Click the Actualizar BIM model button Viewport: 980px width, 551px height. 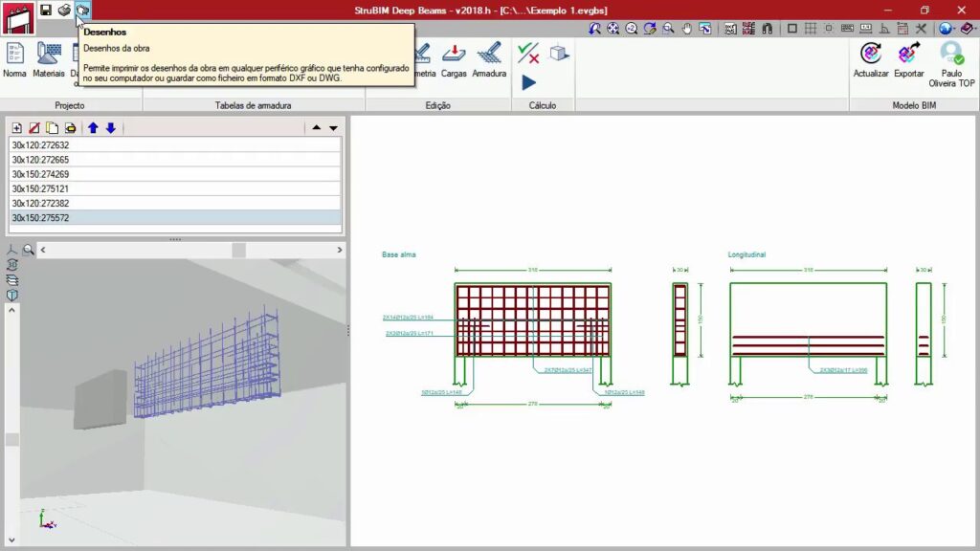pos(871,59)
